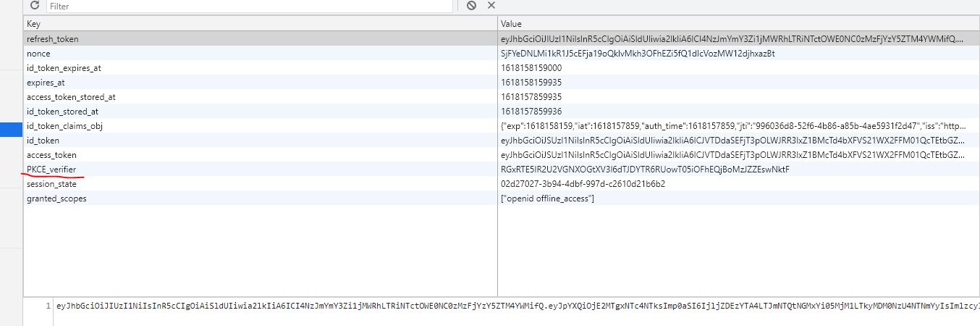Select the expires_at key
This screenshot has height=326, width=980.
[x=46, y=83]
